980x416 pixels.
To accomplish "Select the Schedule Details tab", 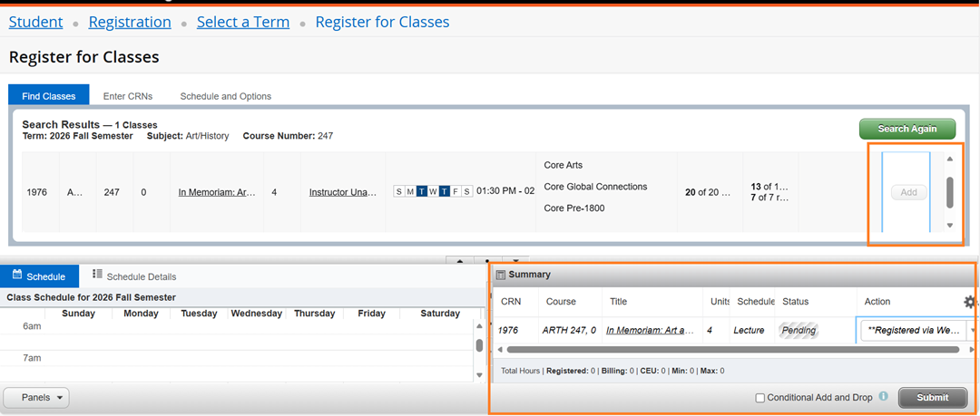I will pos(133,276).
